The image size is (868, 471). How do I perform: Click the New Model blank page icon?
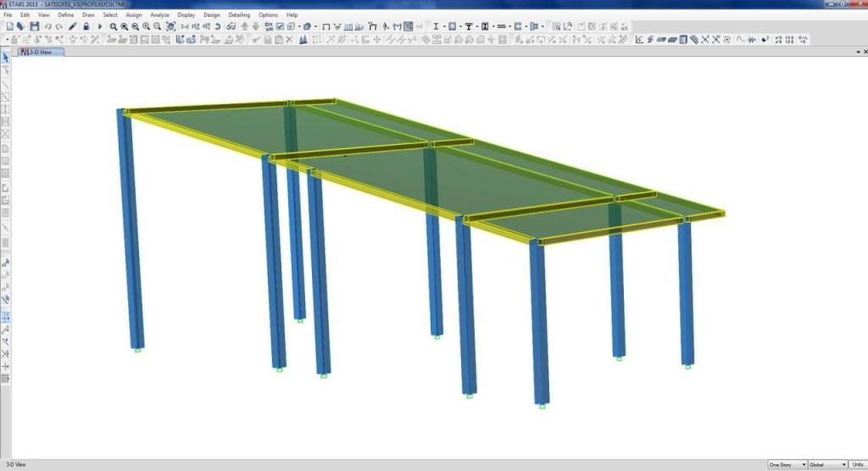click(x=9, y=26)
